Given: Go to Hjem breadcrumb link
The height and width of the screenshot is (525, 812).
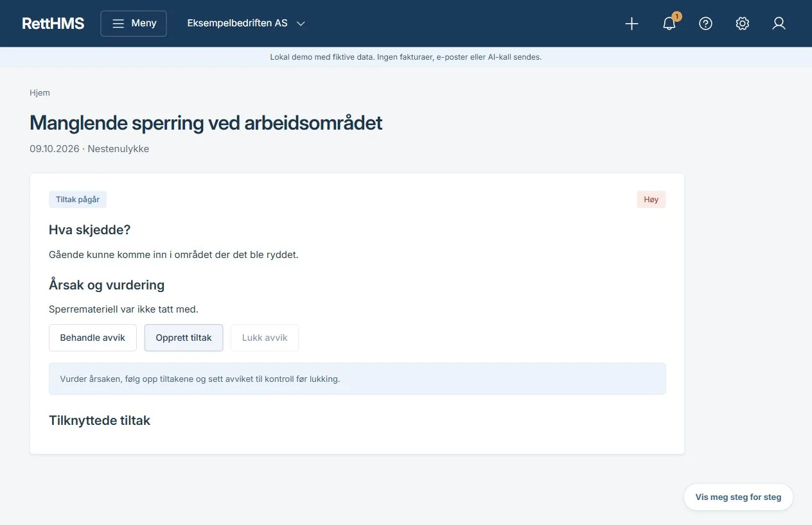Looking at the screenshot, I should click(x=40, y=92).
